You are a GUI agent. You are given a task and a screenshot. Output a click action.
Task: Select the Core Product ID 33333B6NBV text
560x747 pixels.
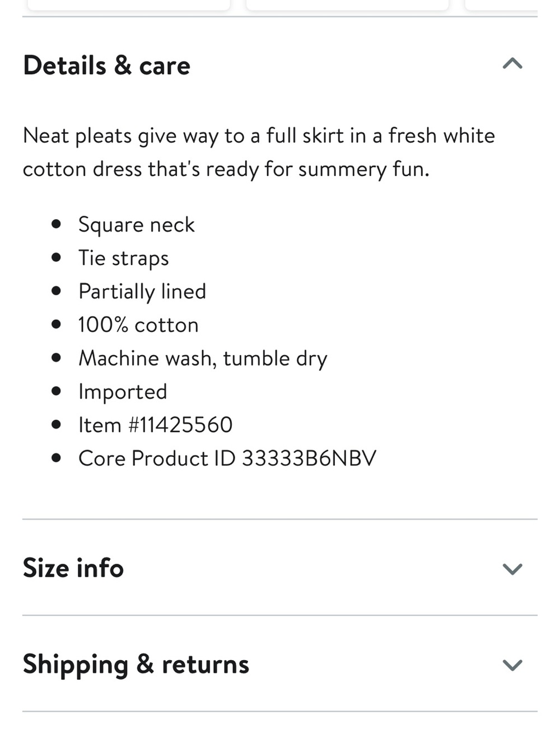227,458
